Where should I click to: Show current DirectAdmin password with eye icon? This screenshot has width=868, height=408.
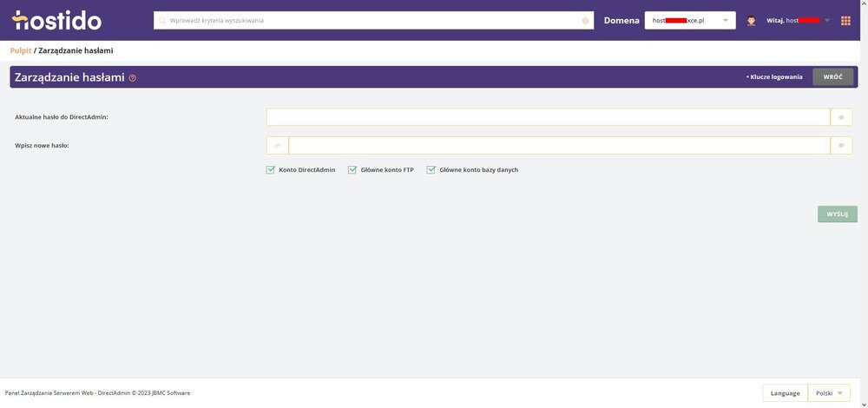pos(841,116)
